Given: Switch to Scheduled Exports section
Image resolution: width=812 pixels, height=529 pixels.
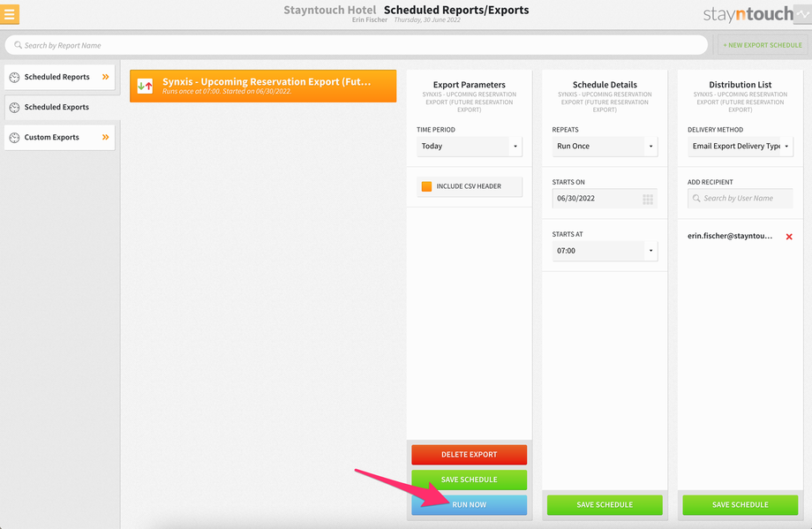Looking at the screenshot, I should pos(62,107).
